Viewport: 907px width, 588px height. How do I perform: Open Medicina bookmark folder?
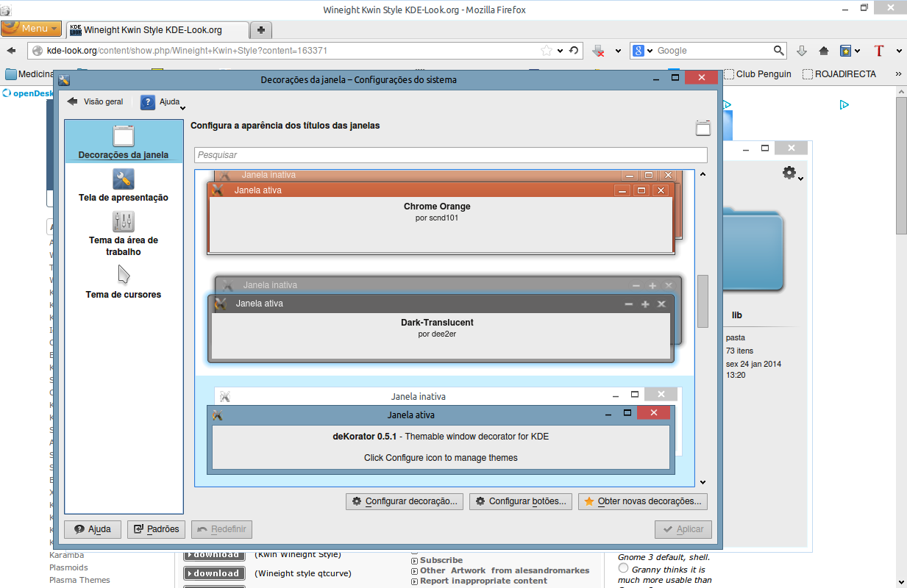tap(29, 73)
